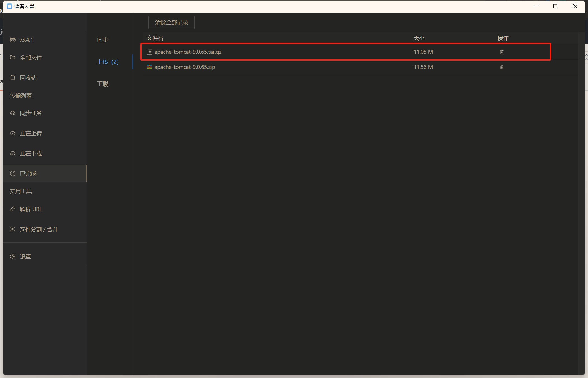Screen dimensions: 588x378
Task: Click the 大小 column header
Action: [x=419, y=38]
